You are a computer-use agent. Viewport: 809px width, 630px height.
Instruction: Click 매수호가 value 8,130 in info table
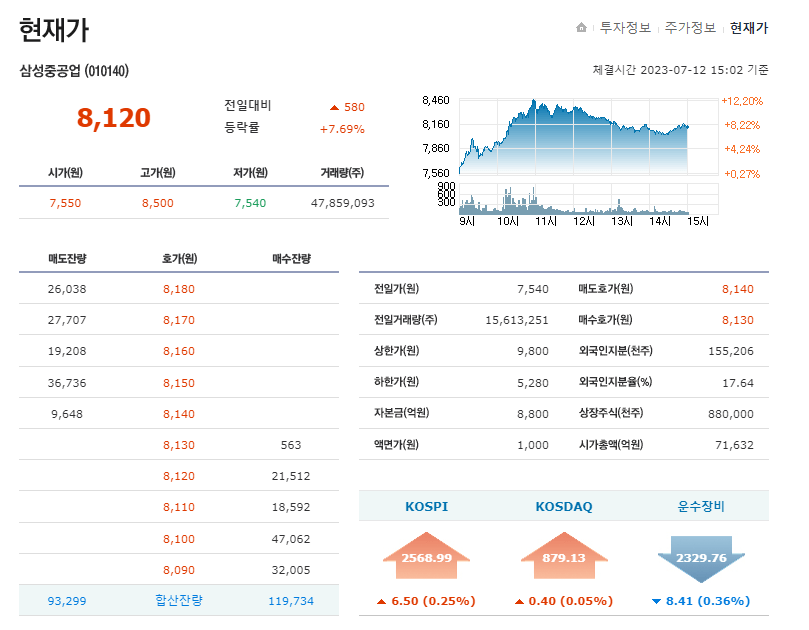pos(738,320)
